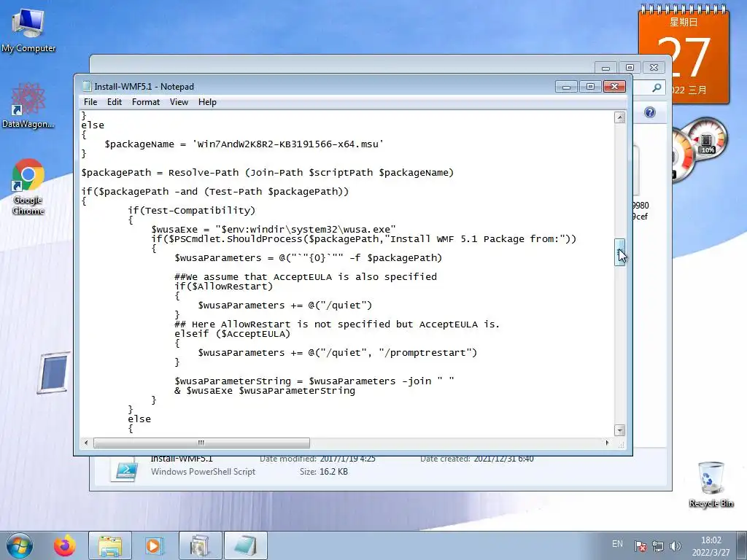Launch Firefox from the taskbar
The height and width of the screenshot is (560, 747).
pos(65,545)
